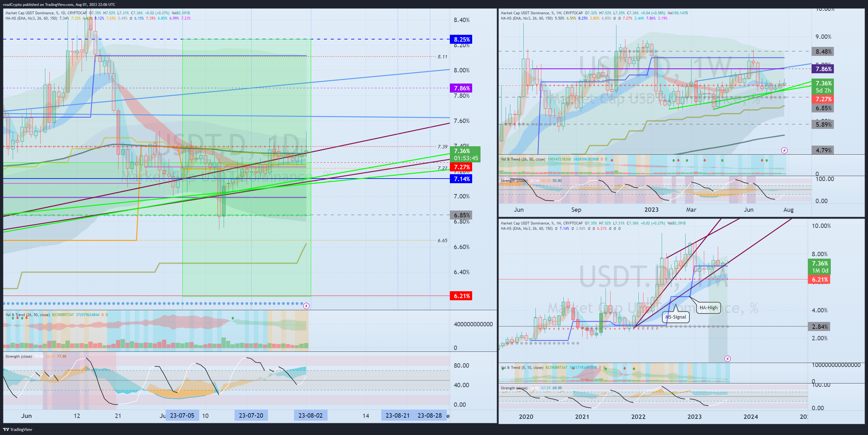Select the MS-Signal callout on the monthly chart
868x435 pixels.
click(676, 317)
